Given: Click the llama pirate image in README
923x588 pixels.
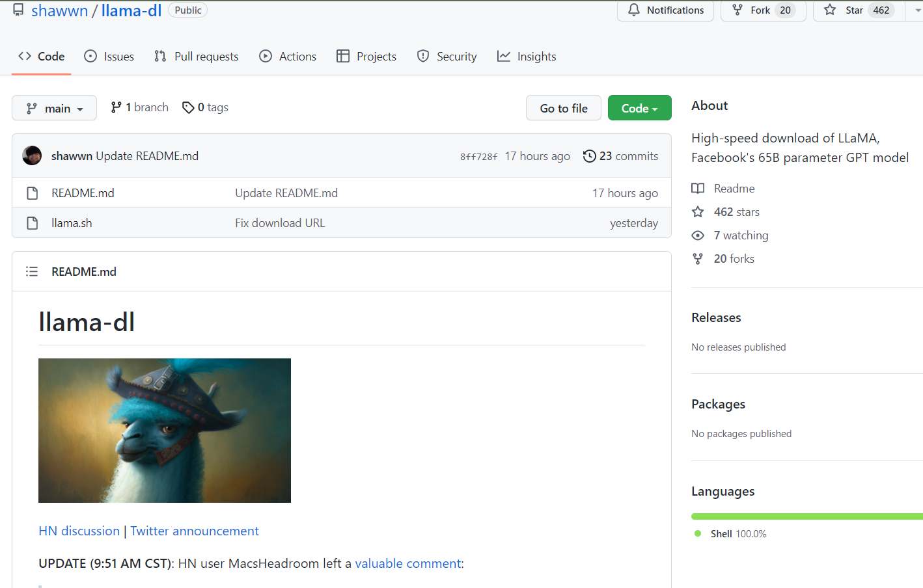Looking at the screenshot, I should [165, 431].
